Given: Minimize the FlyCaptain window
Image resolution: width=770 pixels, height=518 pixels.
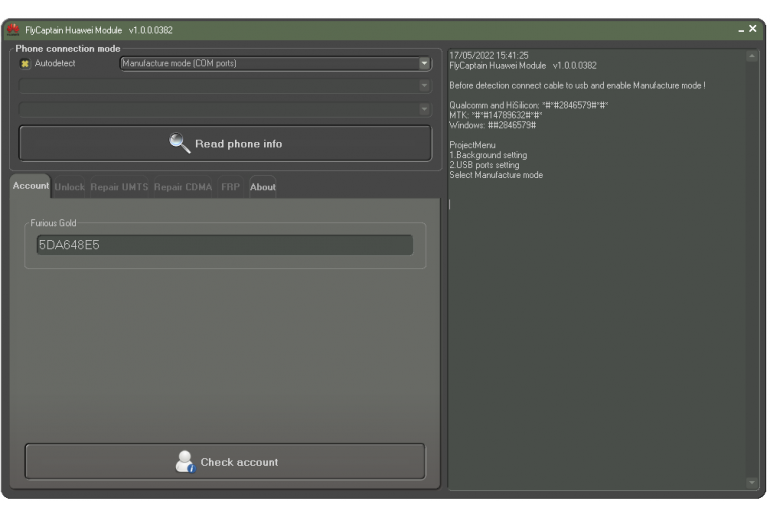Looking at the screenshot, I should [x=741, y=30].
